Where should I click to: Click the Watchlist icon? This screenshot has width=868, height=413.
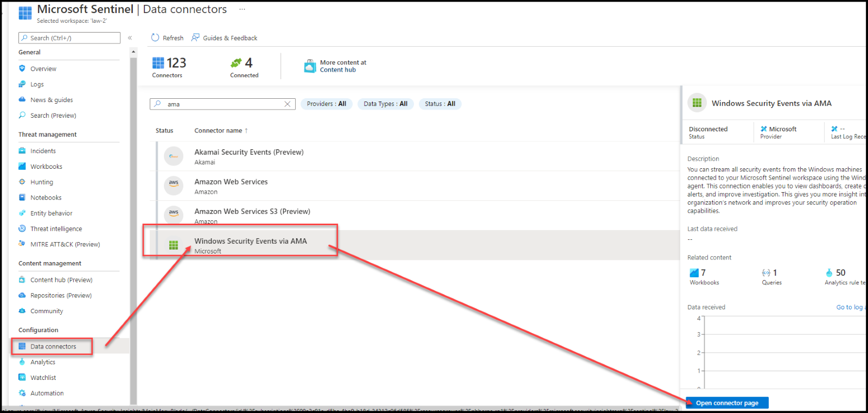22,377
